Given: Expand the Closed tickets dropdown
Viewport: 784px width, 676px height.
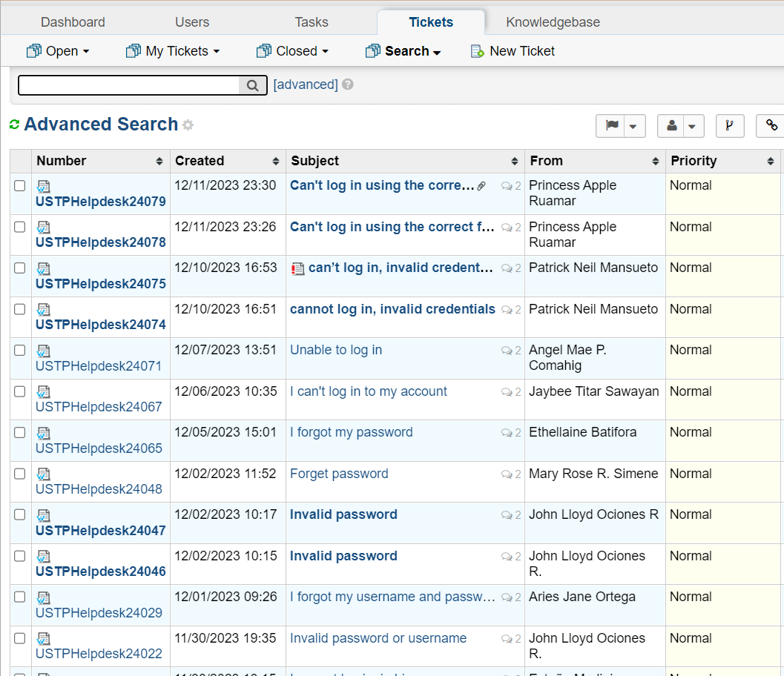Looking at the screenshot, I should (x=292, y=51).
